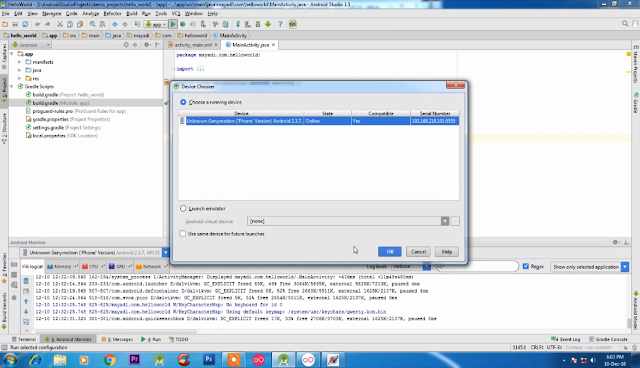
Task: Open the 'app' run configuration dropdown
Action: point(156,24)
